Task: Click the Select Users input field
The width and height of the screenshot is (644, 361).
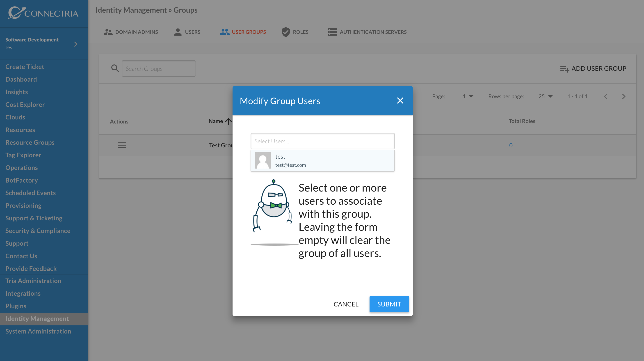Action: (x=322, y=141)
